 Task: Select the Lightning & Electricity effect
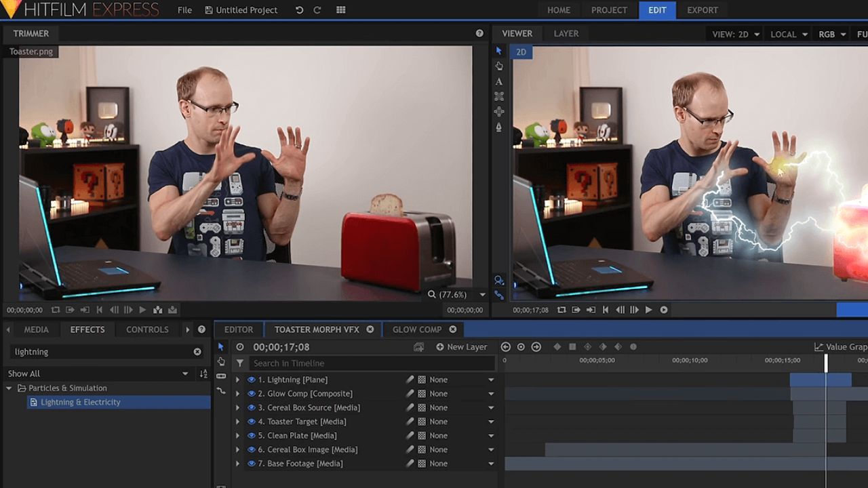coord(119,402)
